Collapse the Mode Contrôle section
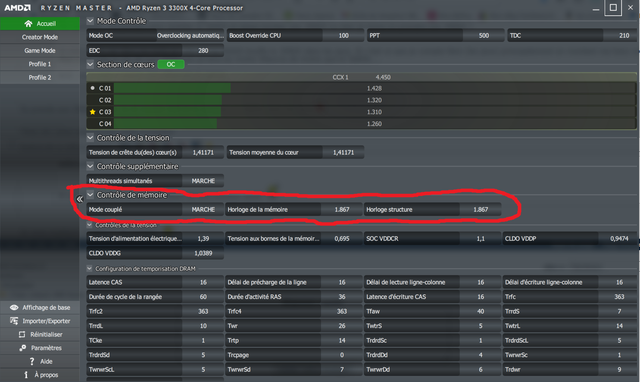 click(x=90, y=20)
